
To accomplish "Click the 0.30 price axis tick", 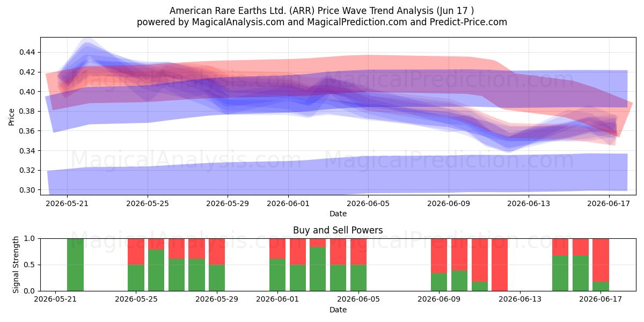I will point(27,190).
